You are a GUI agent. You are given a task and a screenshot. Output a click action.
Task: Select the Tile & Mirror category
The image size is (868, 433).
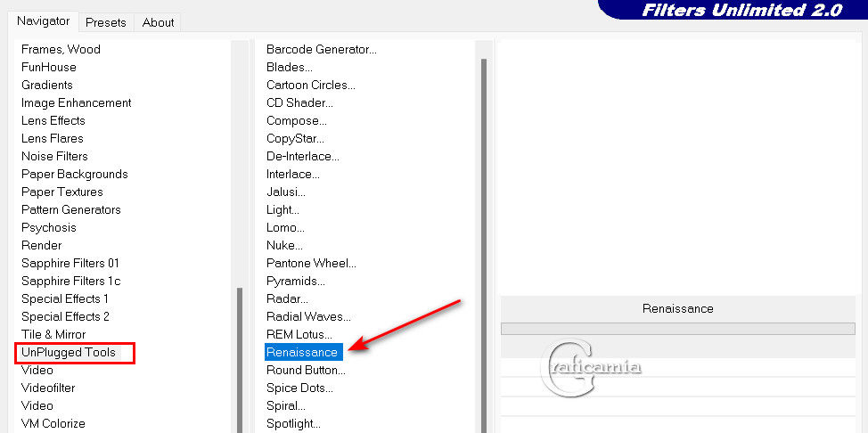pos(53,334)
